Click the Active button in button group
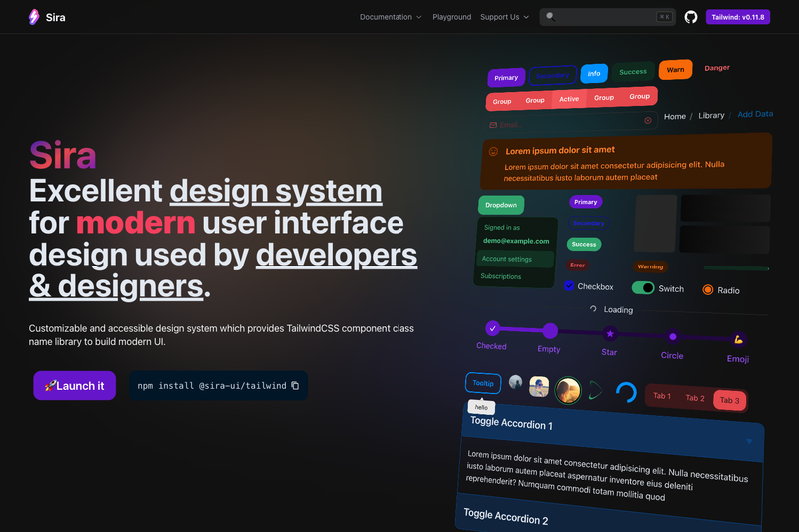This screenshot has height=532, width=799. (569, 99)
